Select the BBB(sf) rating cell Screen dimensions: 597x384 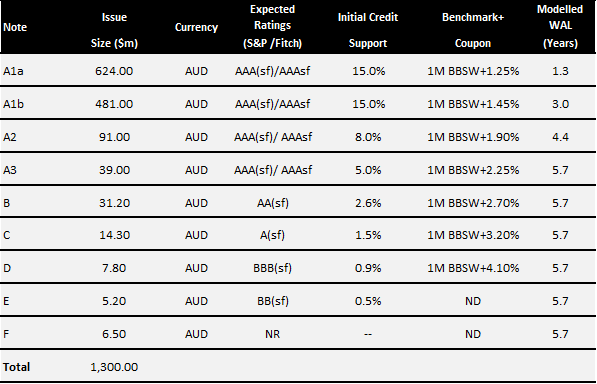[273, 268]
